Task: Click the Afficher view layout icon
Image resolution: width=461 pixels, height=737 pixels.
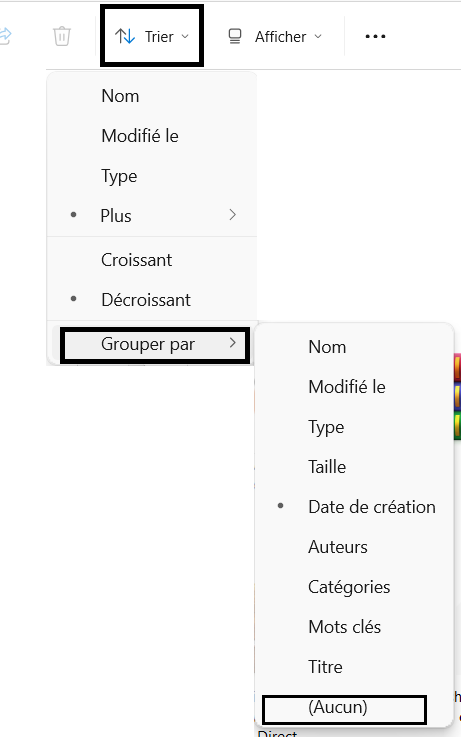Action: pos(235,36)
